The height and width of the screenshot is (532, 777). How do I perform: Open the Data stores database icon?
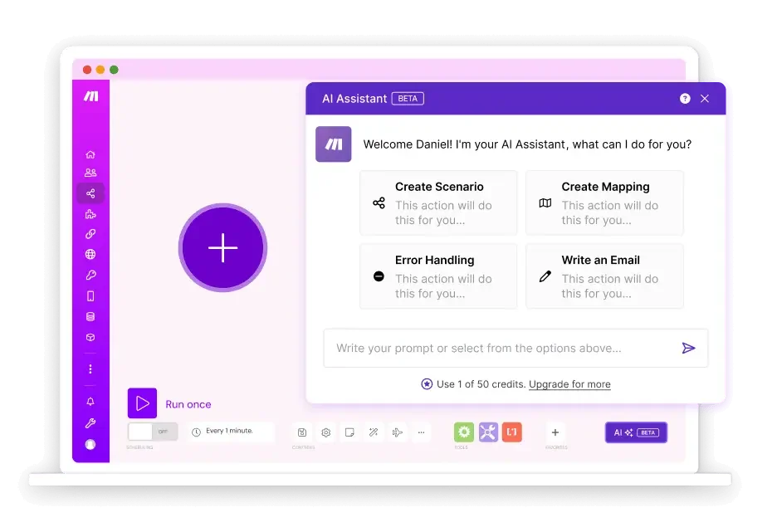point(90,316)
